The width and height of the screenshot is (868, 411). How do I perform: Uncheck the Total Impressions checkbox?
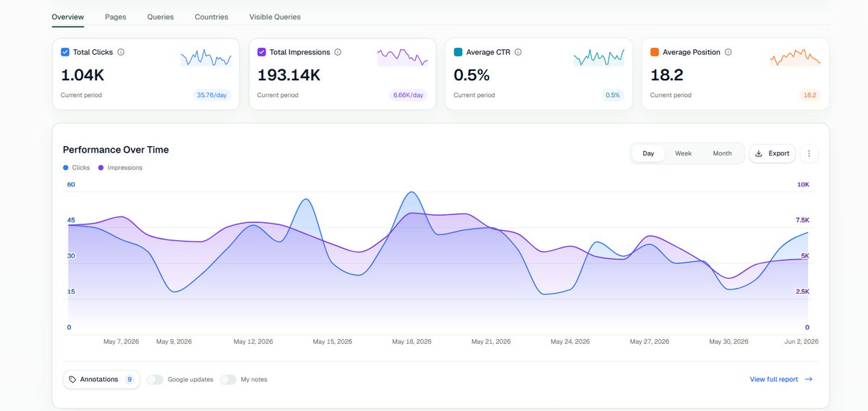[262, 52]
